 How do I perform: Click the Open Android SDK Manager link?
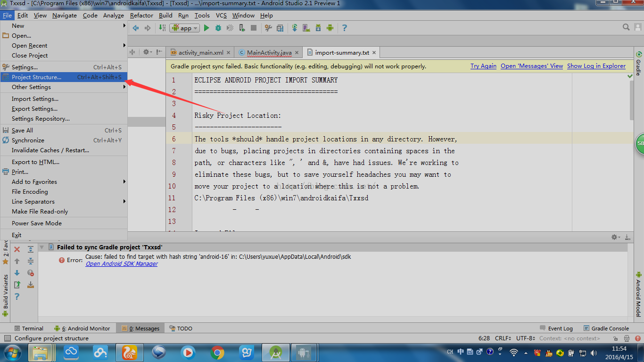(x=122, y=264)
